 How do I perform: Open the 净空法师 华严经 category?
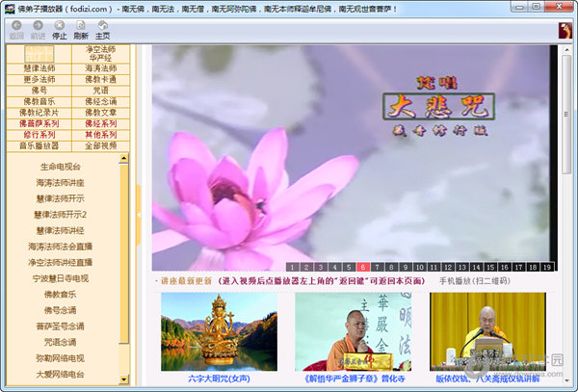(100, 54)
